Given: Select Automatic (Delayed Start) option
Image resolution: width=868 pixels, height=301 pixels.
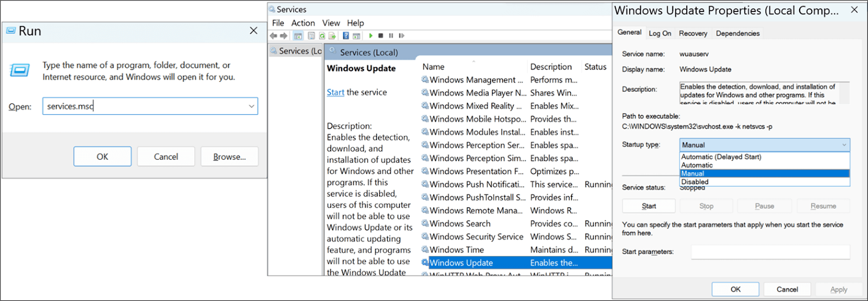Looking at the screenshot, I should coord(721,157).
